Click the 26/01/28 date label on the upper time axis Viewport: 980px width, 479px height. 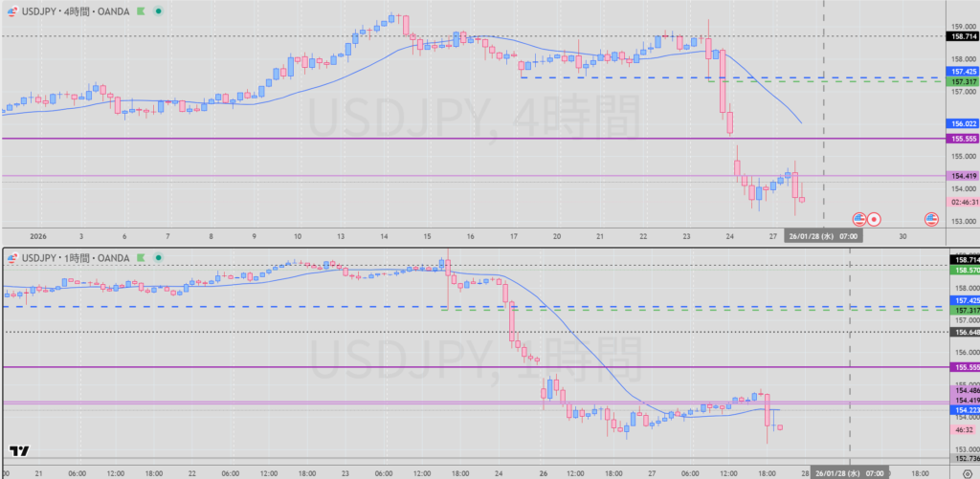823,234
